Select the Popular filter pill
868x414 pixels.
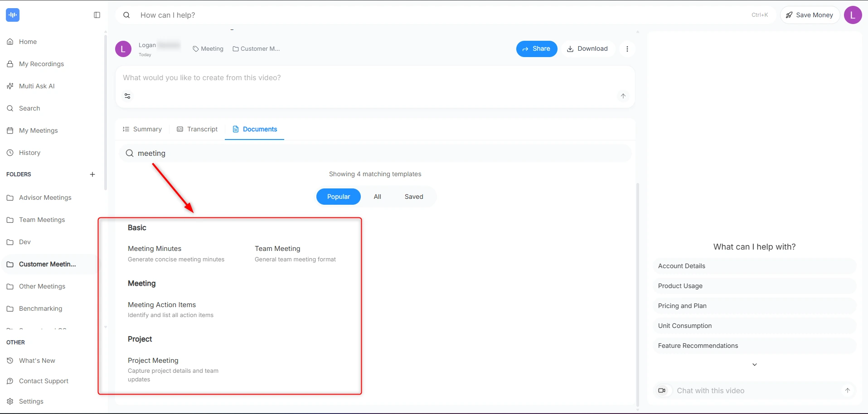[x=338, y=197]
